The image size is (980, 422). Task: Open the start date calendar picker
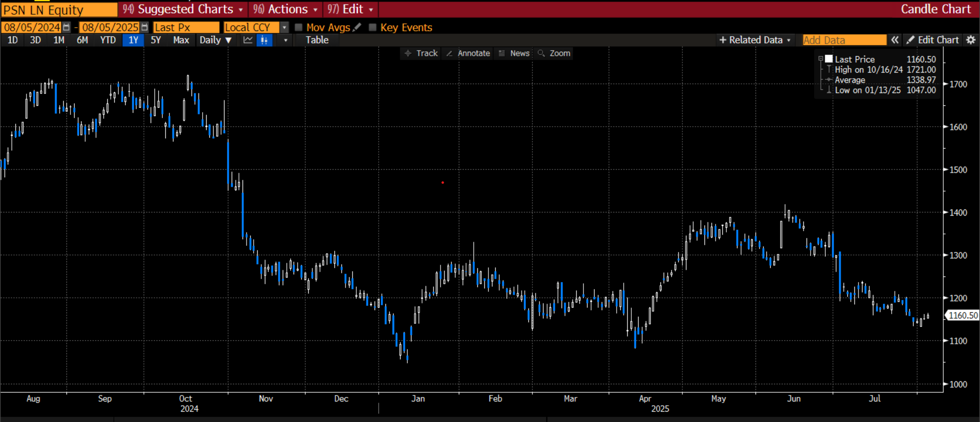pyautogui.click(x=66, y=28)
